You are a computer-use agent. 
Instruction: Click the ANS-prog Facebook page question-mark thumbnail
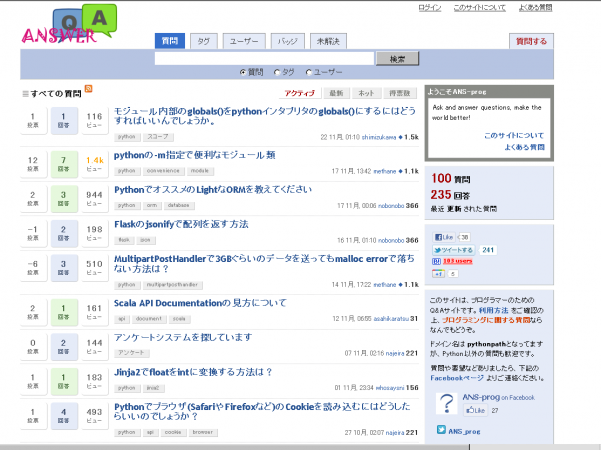(446, 403)
